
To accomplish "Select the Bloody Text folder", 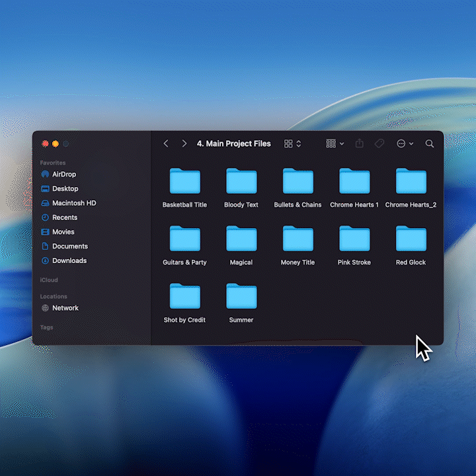I will click(x=241, y=188).
